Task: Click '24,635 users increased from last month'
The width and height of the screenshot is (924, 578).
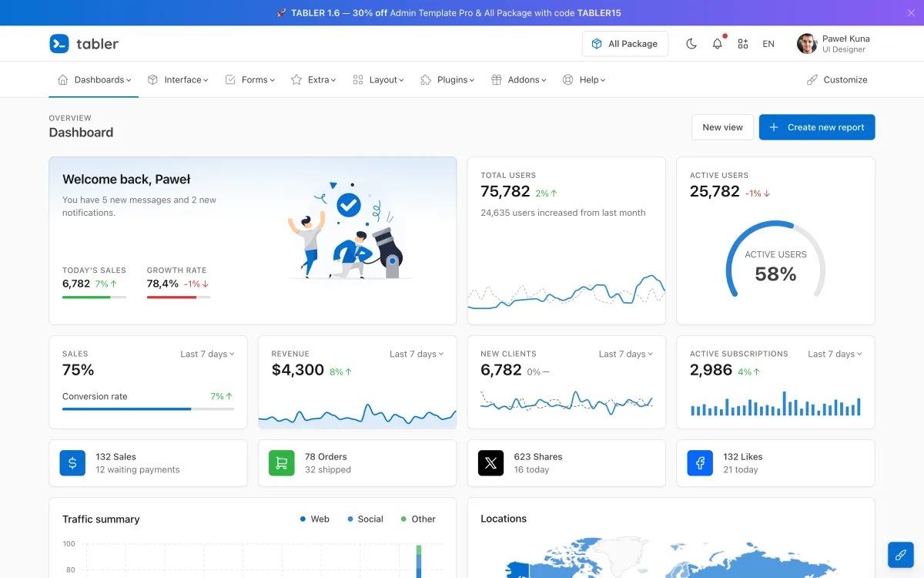Action: pos(563,213)
